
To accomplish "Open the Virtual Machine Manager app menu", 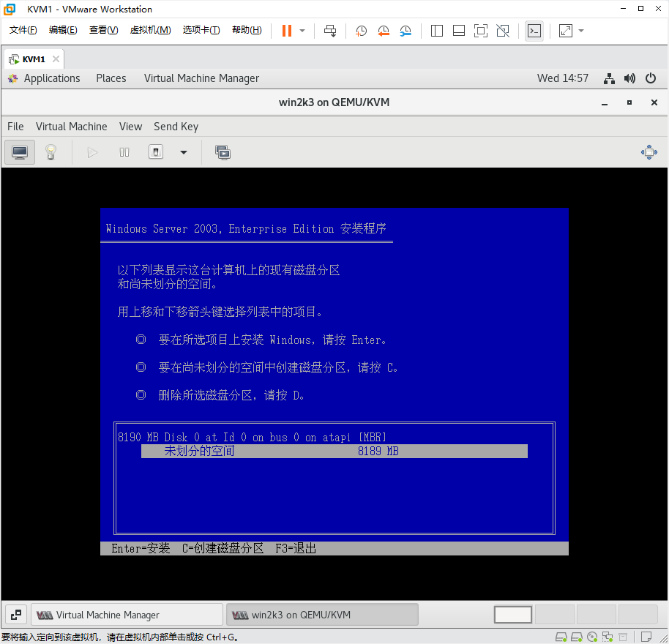I will 201,78.
